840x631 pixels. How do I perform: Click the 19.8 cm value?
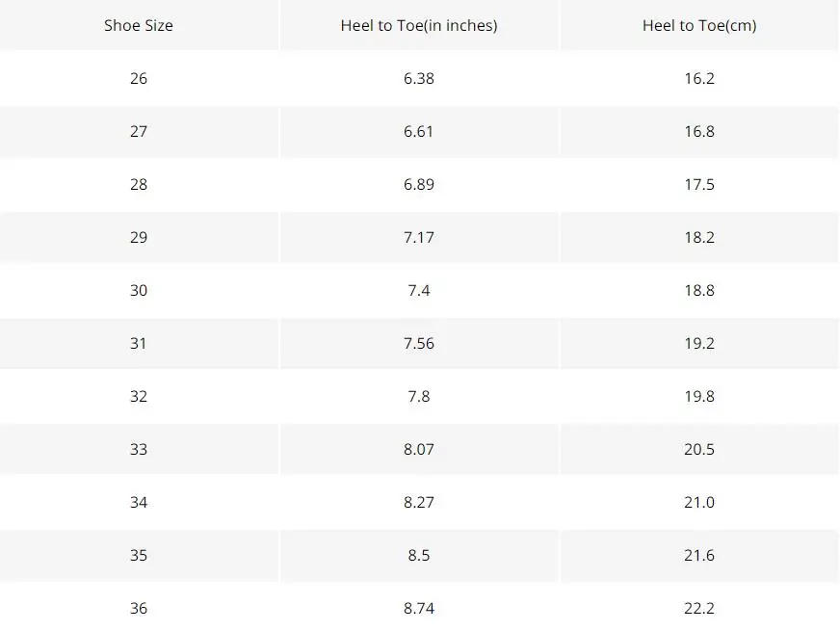tap(699, 396)
